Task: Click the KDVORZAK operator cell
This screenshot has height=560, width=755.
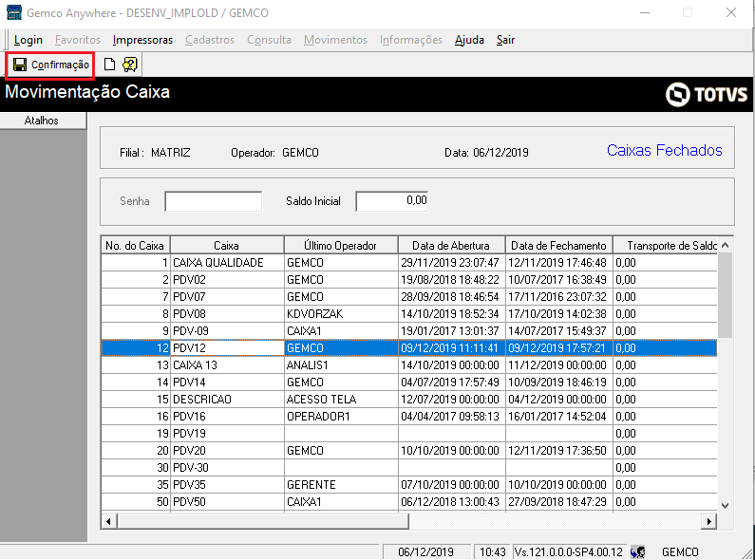Action: pos(341,313)
